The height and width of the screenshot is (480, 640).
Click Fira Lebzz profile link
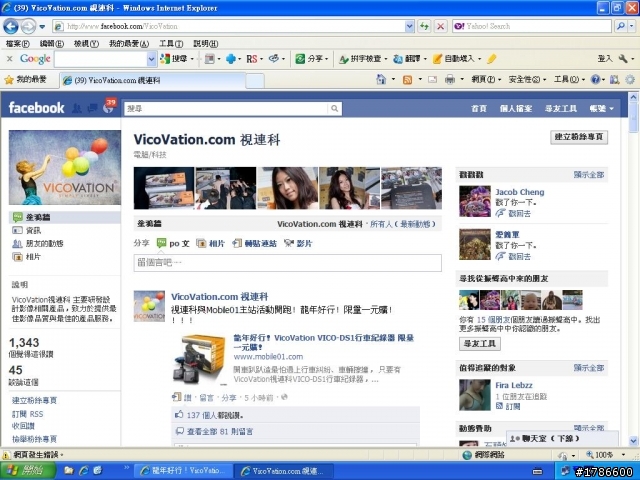click(x=514, y=385)
